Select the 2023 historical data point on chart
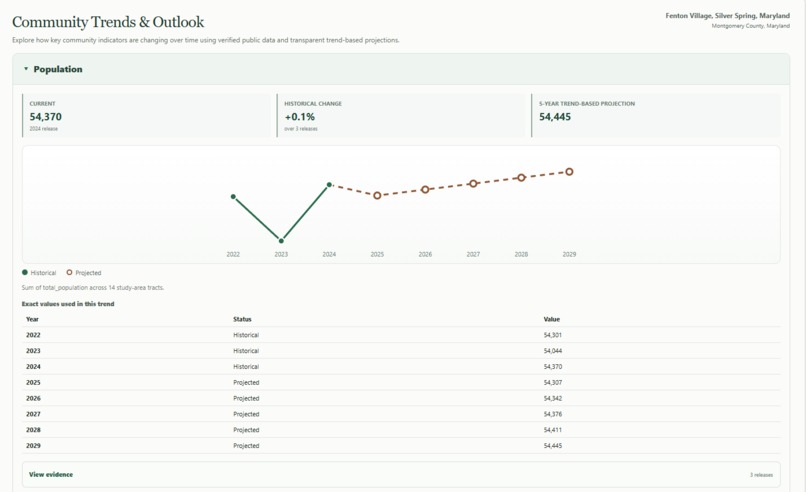The width and height of the screenshot is (806, 492). [x=281, y=241]
